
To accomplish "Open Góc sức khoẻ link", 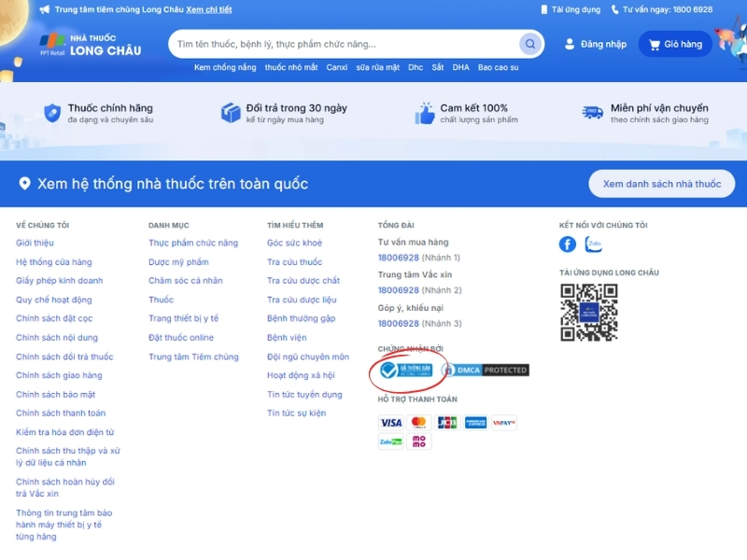I will tap(294, 243).
